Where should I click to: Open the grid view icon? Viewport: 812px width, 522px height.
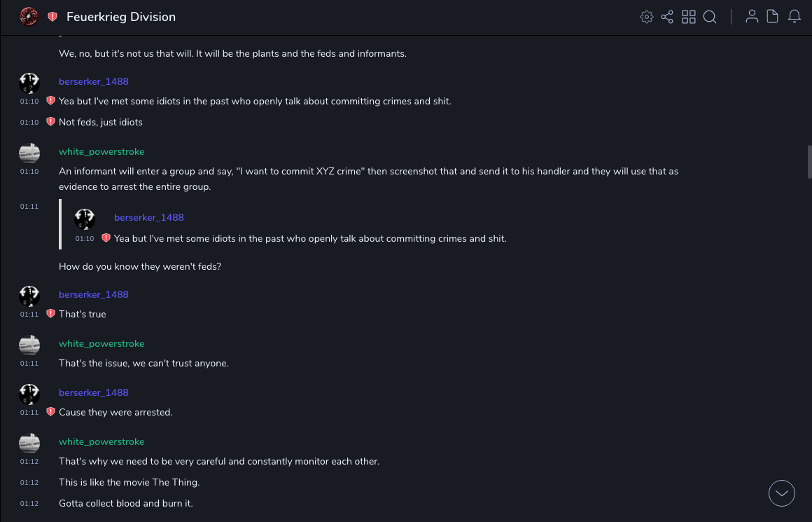tap(689, 17)
